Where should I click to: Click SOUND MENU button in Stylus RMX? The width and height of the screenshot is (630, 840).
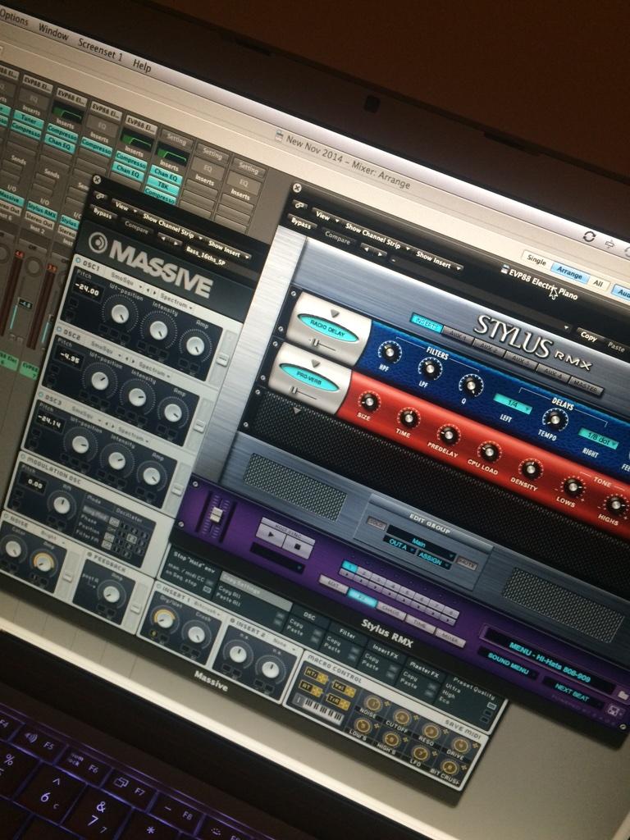click(508, 664)
